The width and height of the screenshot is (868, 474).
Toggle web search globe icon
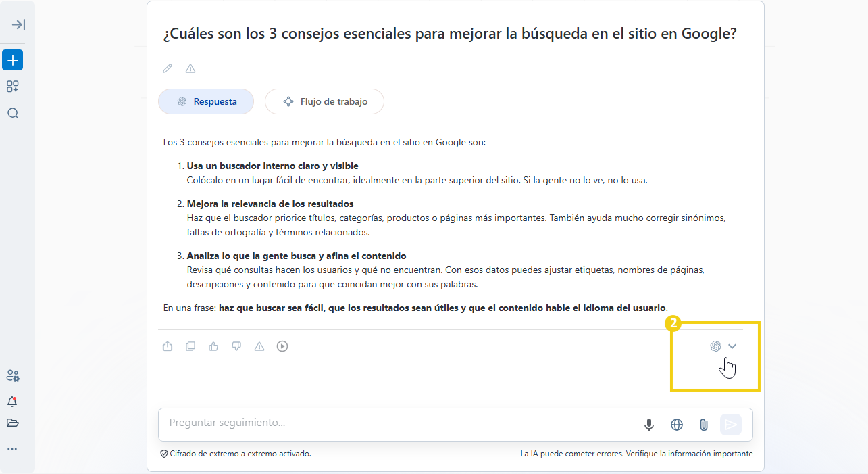point(676,425)
